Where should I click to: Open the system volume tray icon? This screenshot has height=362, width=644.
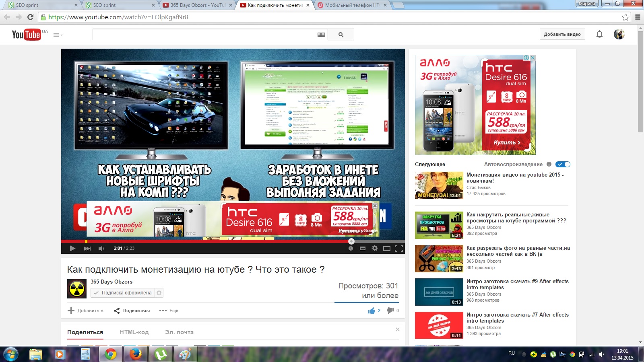click(x=601, y=354)
